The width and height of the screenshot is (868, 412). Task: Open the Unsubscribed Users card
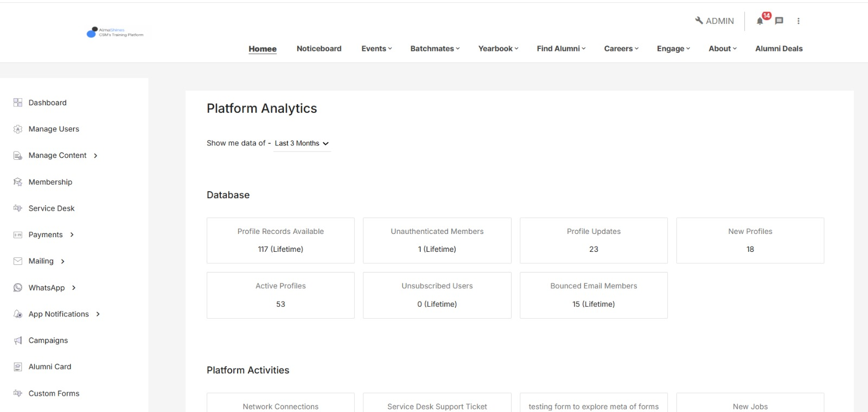coord(437,295)
